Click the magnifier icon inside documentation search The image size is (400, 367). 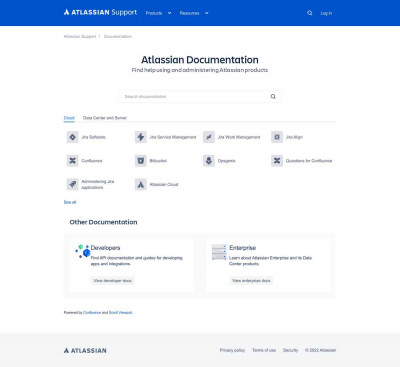[x=273, y=96]
